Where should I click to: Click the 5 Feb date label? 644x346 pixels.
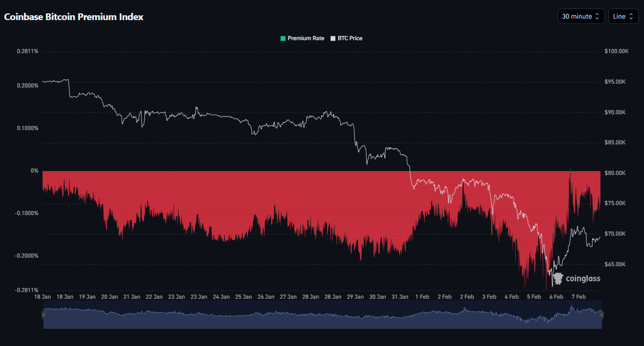click(x=533, y=297)
